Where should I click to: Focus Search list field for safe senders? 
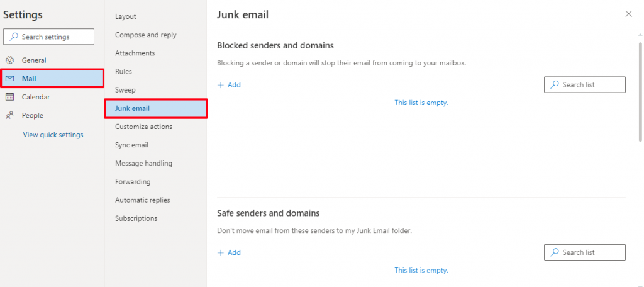[585, 252]
